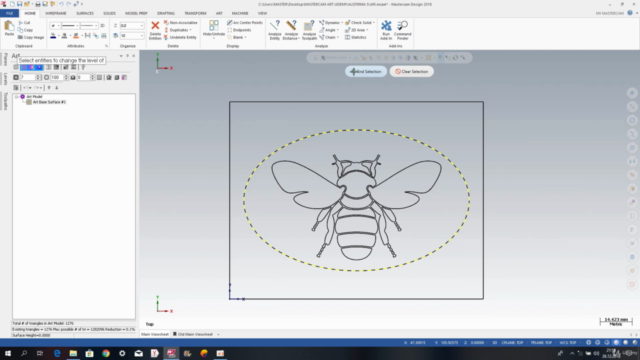Screen dimensions: 640x360
Task: Open the Analyze Entity tool
Action: (275, 30)
